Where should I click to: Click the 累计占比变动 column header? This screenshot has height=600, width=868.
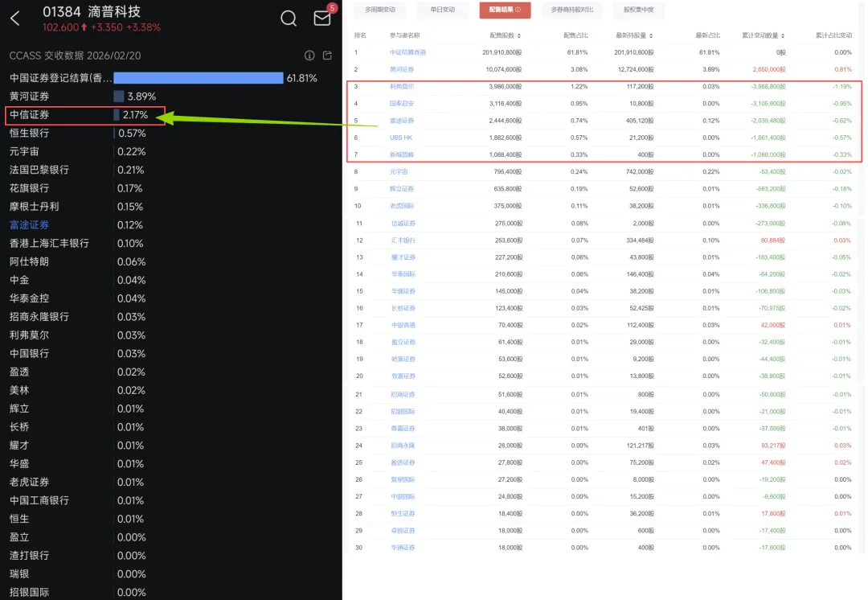click(833, 35)
